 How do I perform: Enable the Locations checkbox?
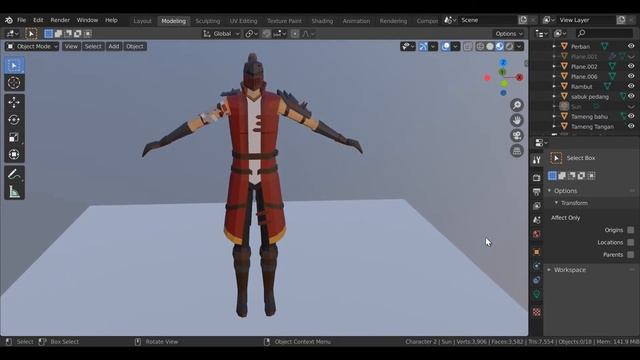coord(631,242)
